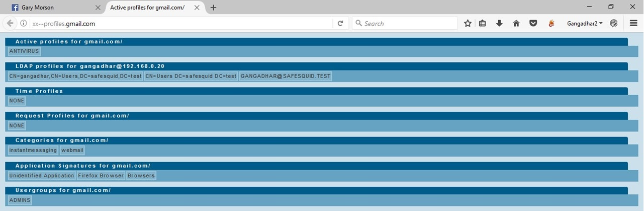Show bookmarks list icon
Image resolution: width=644 pixels, height=211 pixels.
click(x=482, y=23)
